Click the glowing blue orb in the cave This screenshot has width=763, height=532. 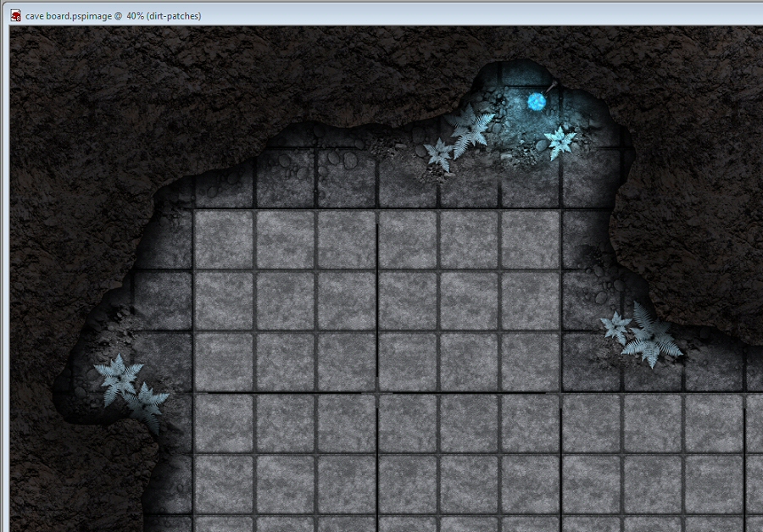click(537, 103)
